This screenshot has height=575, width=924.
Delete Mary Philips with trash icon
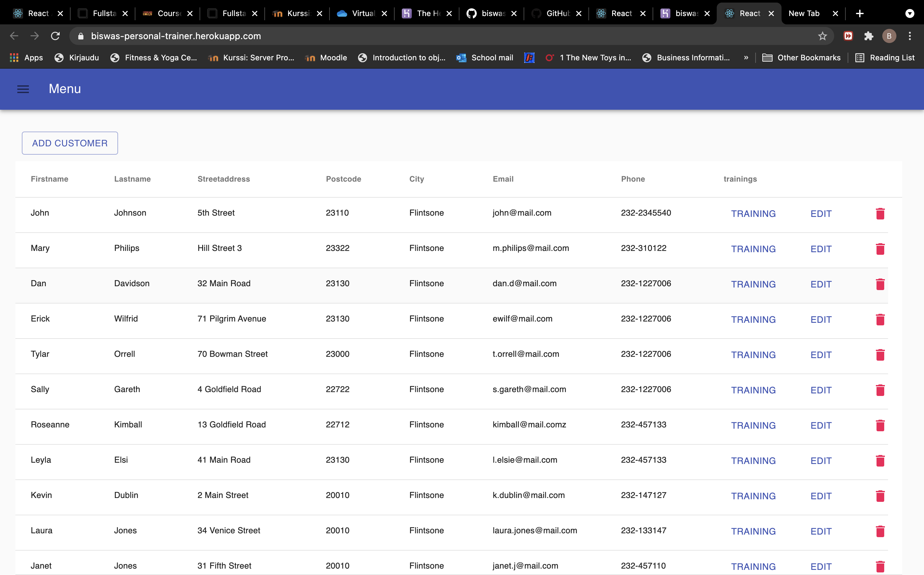[x=880, y=249]
